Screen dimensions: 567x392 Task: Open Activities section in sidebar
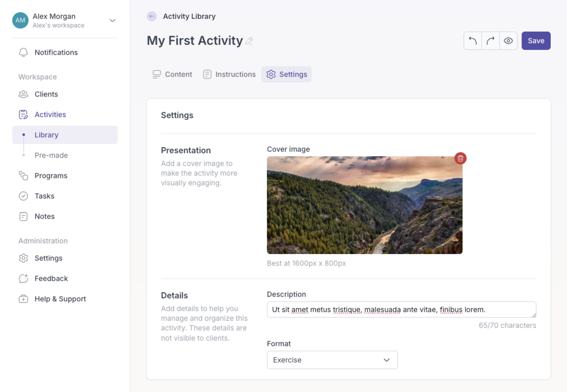point(65,115)
